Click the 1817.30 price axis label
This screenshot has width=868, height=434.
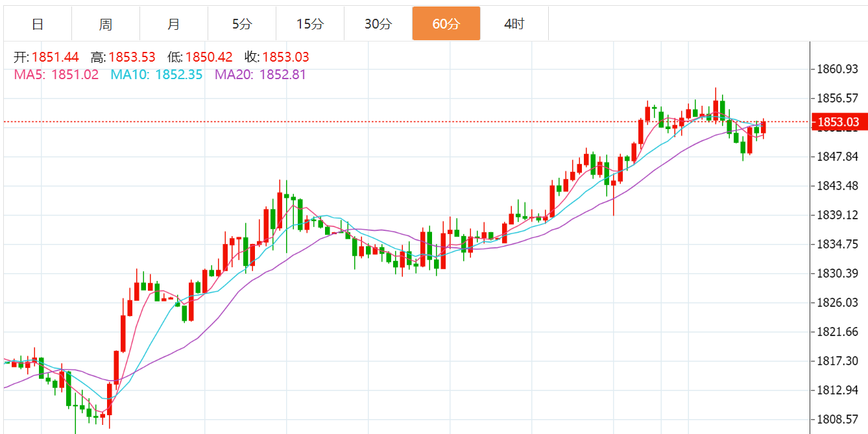pyautogui.click(x=838, y=361)
